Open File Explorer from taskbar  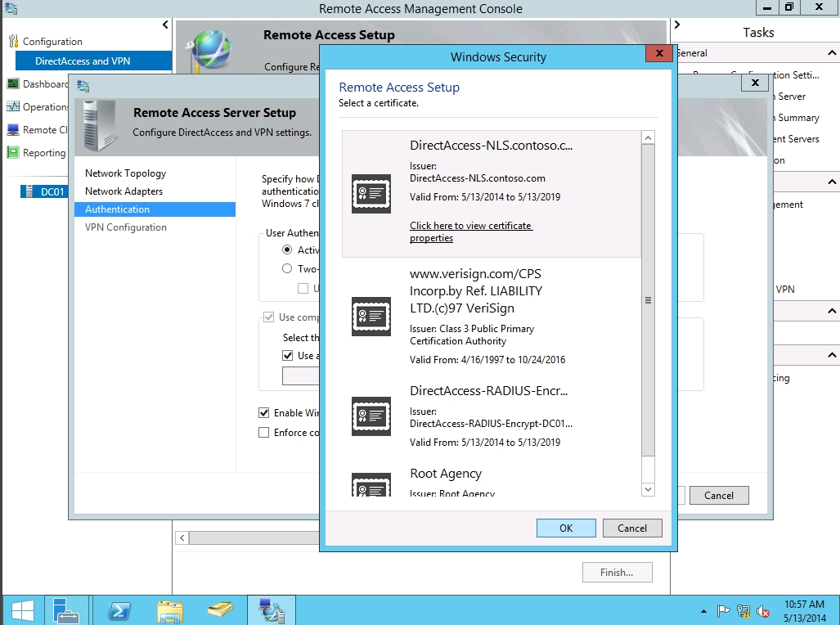[170, 610]
